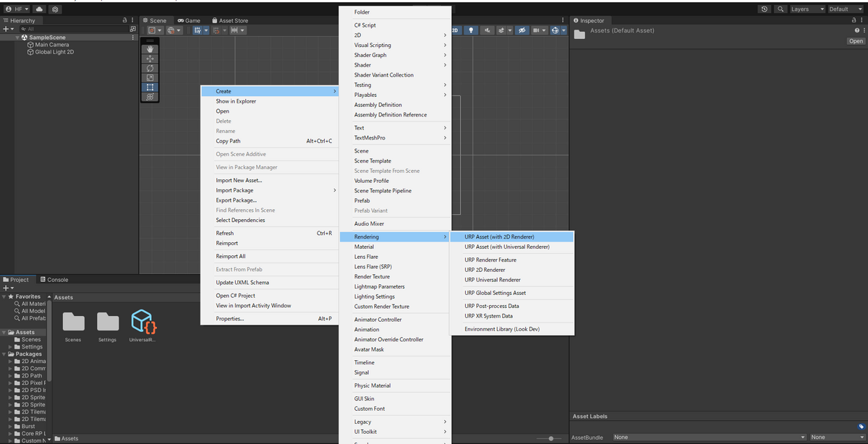Choose URP Asset (with 2D Renderer)
The width and height of the screenshot is (868, 444).
tap(512, 236)
